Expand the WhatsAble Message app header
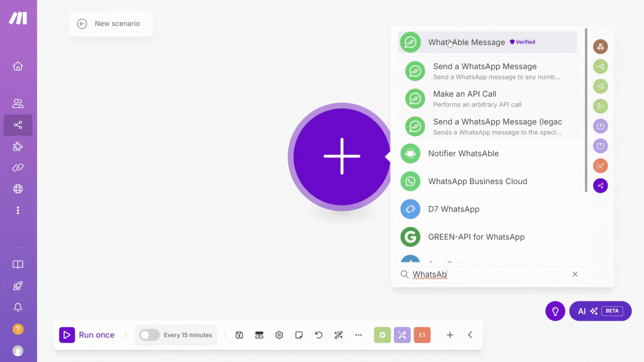This screenshot has height=362, width=644. coord(487,42)
